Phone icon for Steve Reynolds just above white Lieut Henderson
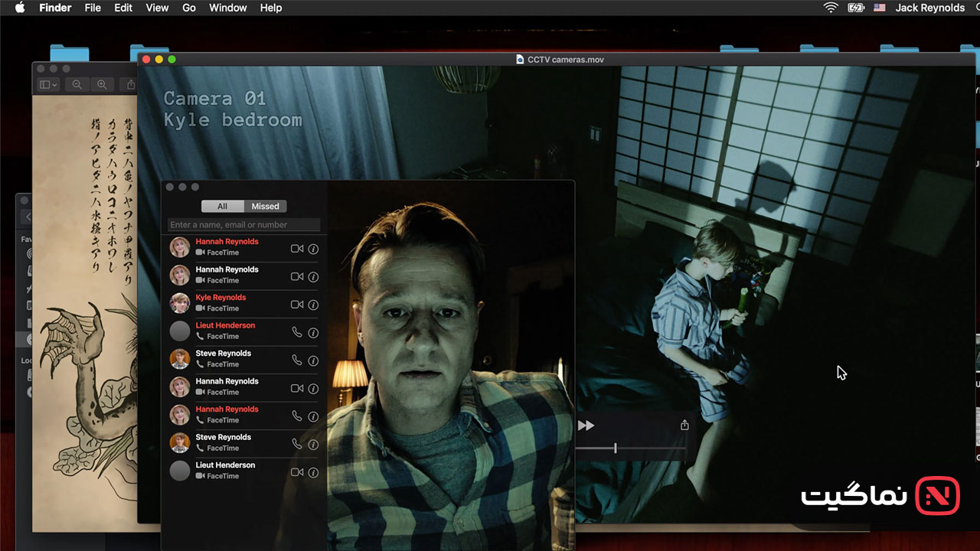The height and width of the screenshot is (551, 980). pos(297,444)
